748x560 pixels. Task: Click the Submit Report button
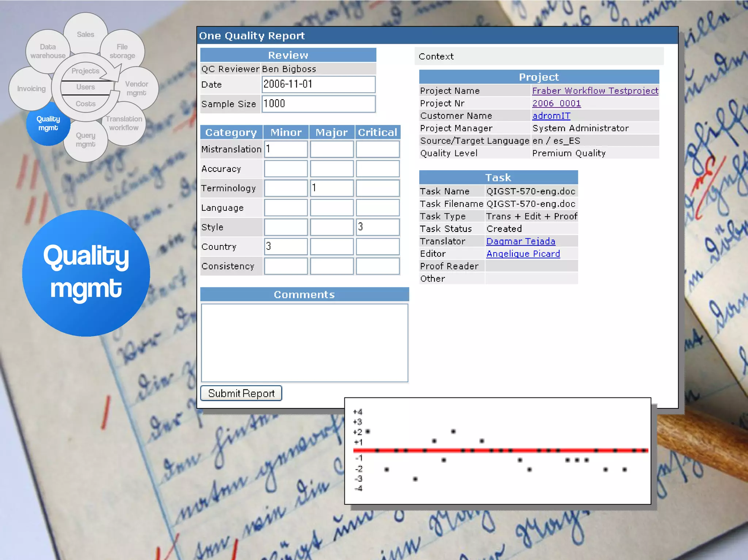point(241,393)
